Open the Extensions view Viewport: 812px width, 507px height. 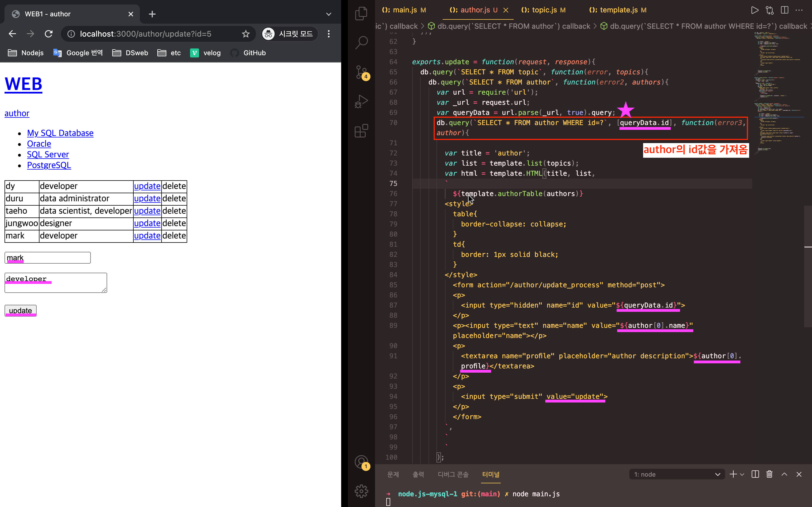pyautogui.click(x=361, y=131)
